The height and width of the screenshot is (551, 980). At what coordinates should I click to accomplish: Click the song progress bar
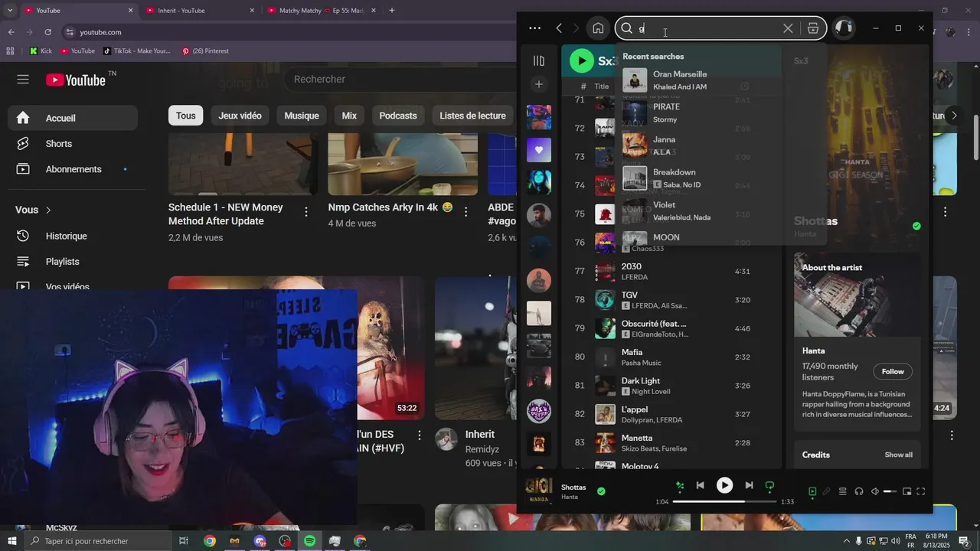(724, 501)
